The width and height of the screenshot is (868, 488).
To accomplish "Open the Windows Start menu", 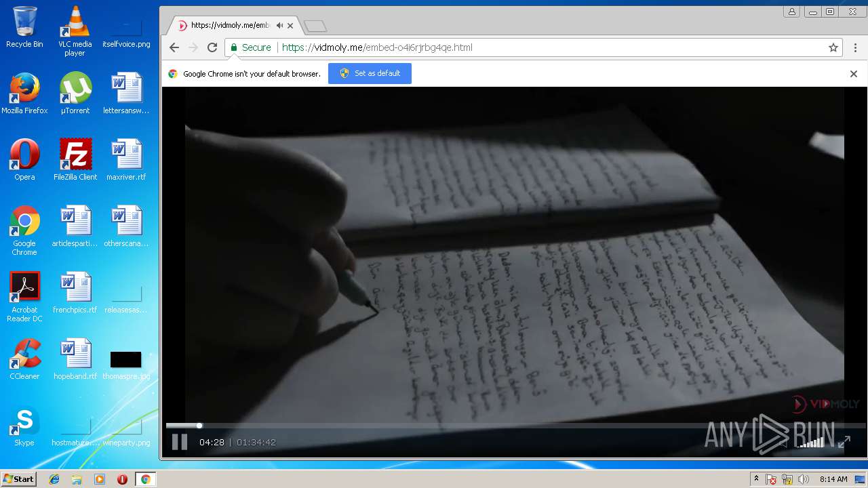I will pos(18,479).
